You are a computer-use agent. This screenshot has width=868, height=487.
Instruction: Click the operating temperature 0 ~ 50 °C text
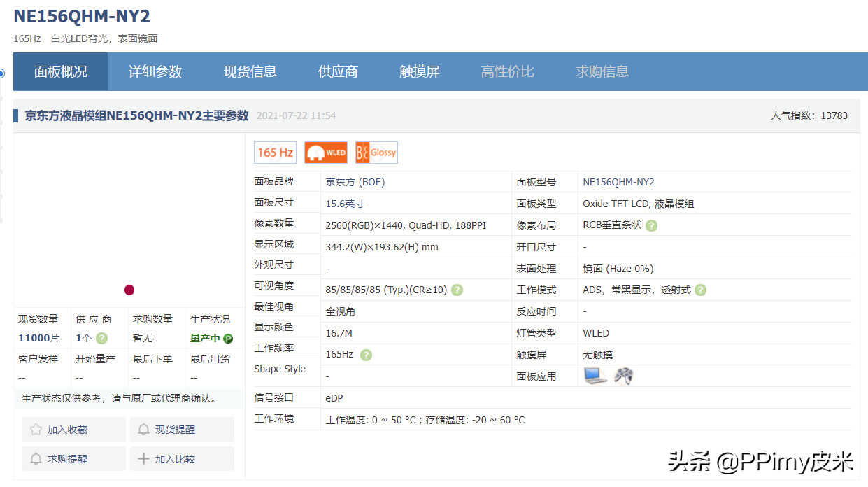[371, 420]
